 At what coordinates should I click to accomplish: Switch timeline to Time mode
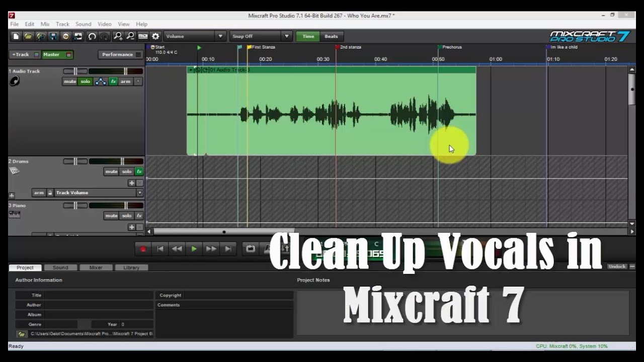pyautogui.click(x=308, y=36)
